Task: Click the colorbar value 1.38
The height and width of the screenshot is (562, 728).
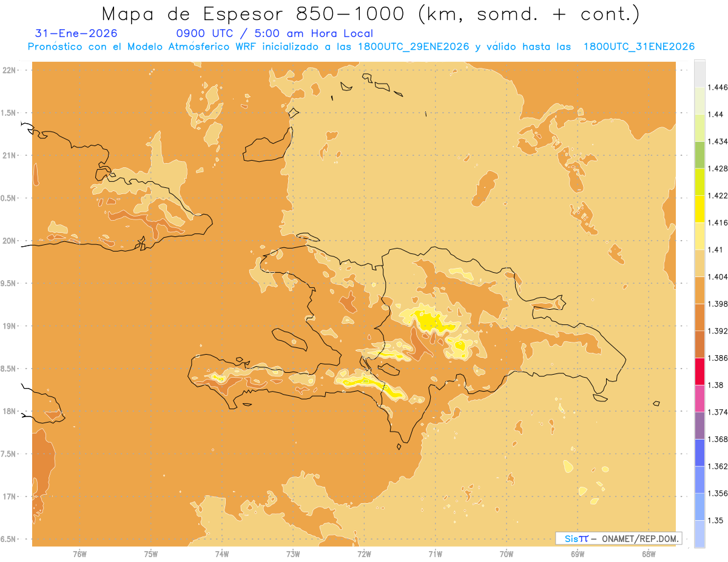Action: (716, 385)
